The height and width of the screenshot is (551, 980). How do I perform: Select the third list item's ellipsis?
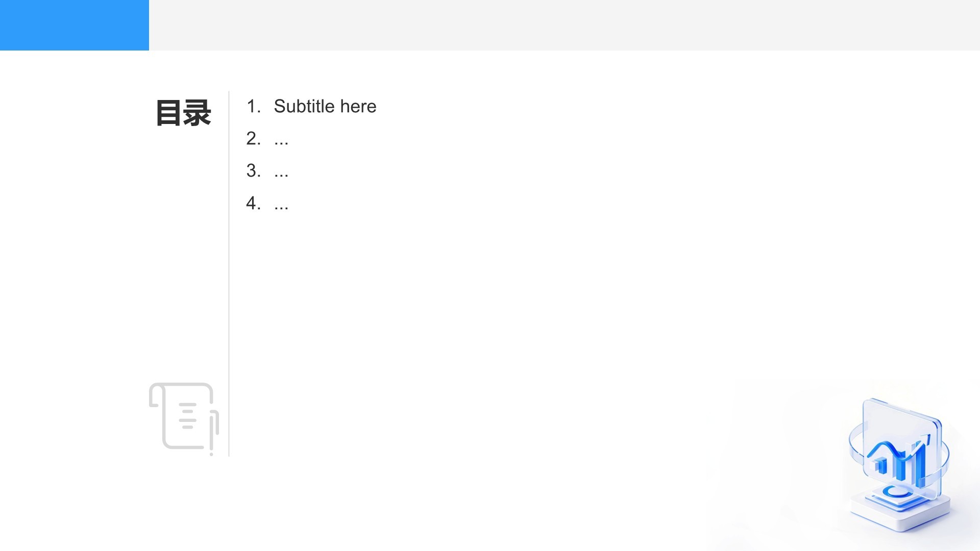[281, 171]
